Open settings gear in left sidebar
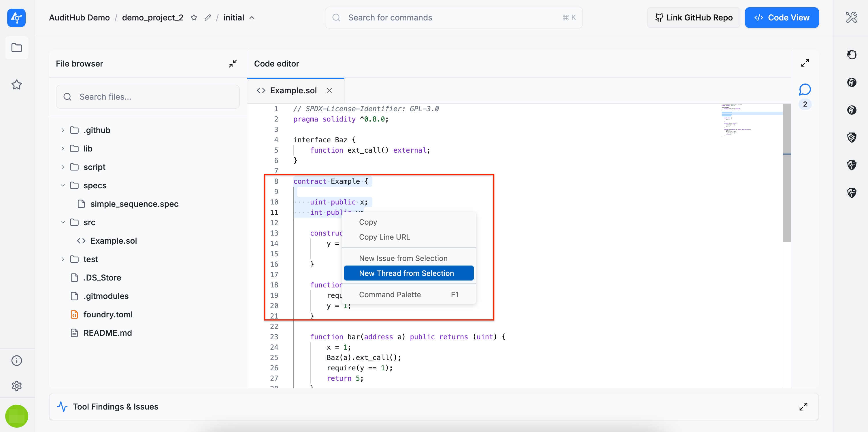 [16, 386]
